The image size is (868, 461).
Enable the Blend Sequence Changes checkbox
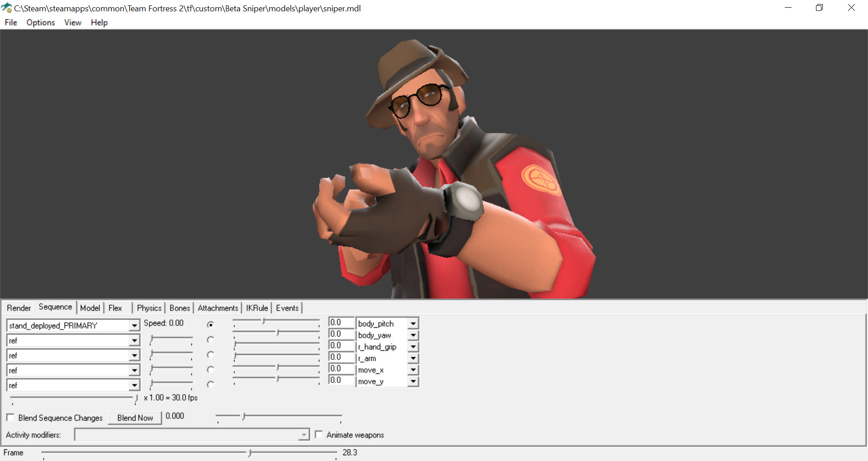tap(10, 418)
